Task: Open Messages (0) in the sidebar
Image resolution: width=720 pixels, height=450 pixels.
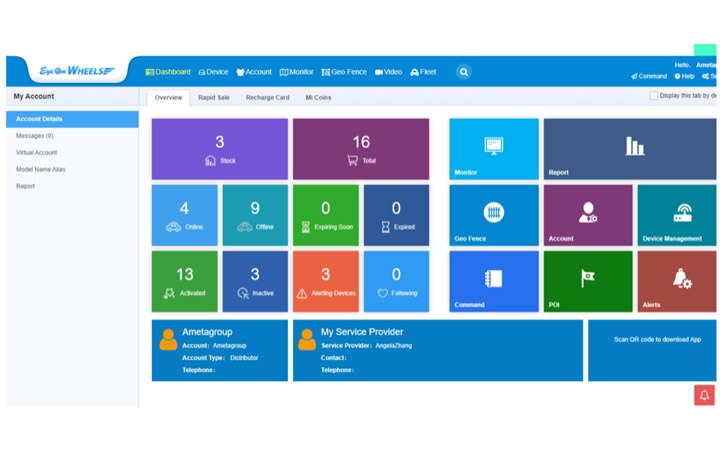Action: click(x=35, y=135)
